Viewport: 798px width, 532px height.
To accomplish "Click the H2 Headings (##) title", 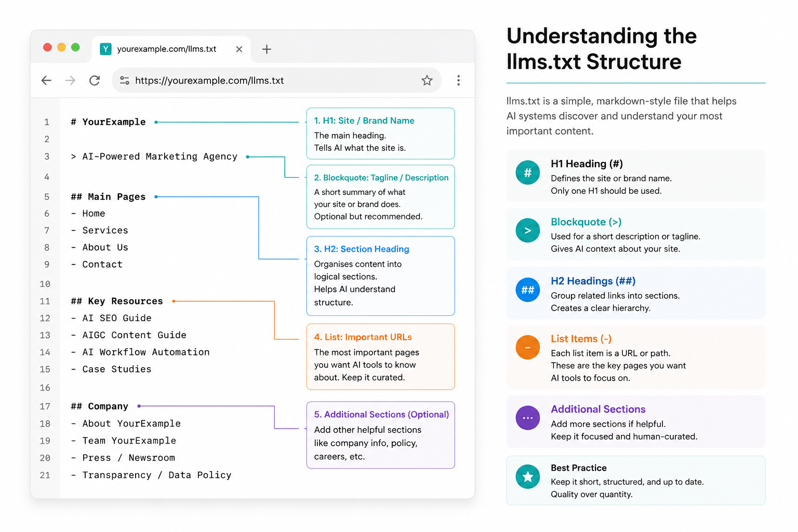I will [593, 281].
